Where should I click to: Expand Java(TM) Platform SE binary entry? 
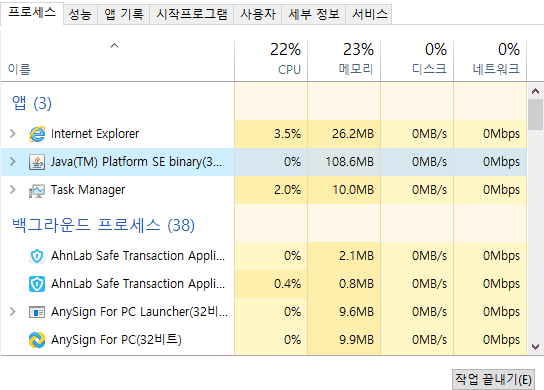click(x=13, y=162)
